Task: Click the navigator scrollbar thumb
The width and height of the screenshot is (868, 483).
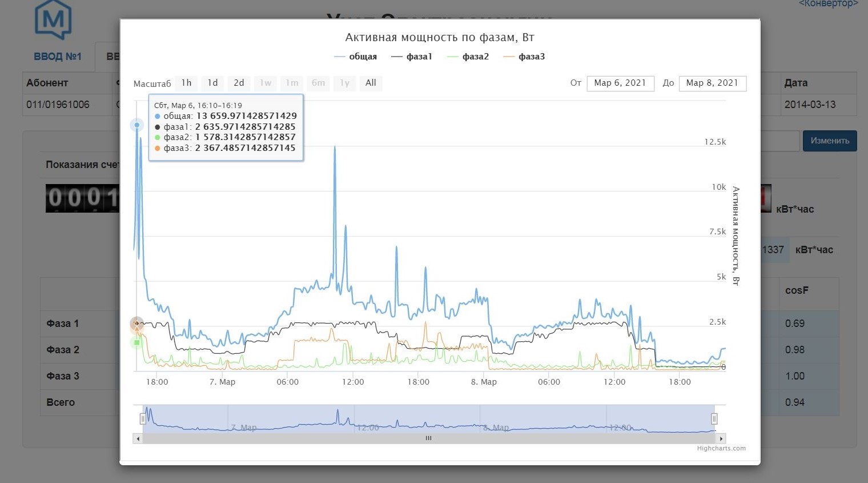Action: click(429, 438)
